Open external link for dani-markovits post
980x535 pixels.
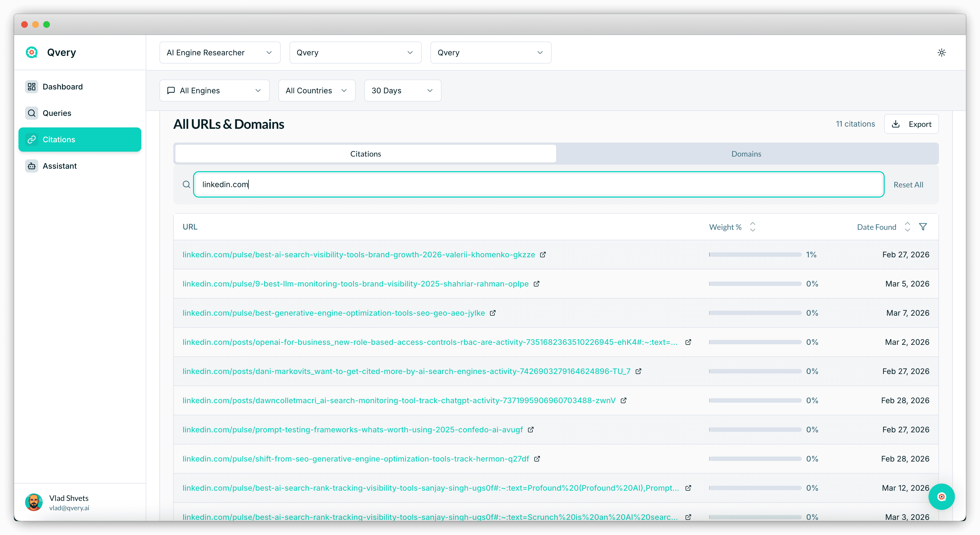pos(638,372)
